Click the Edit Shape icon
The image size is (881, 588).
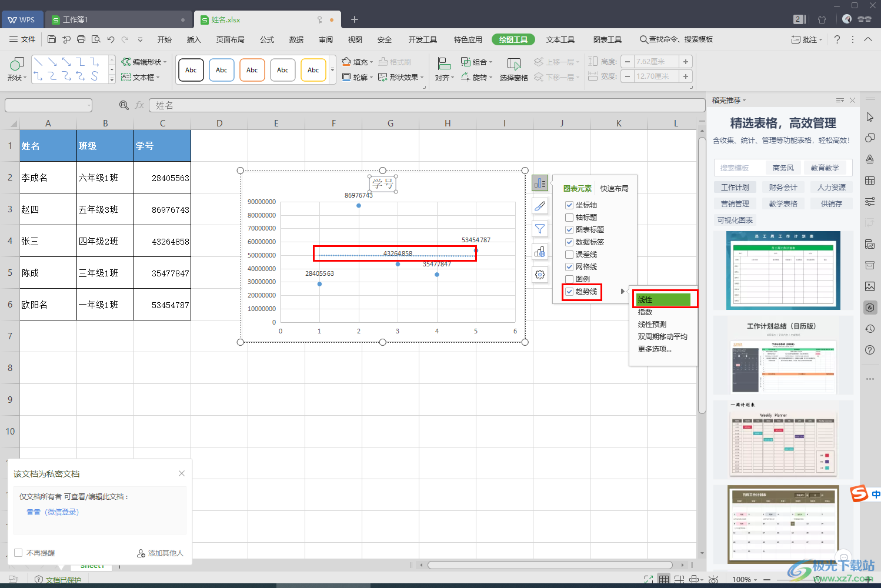point(126,62)
